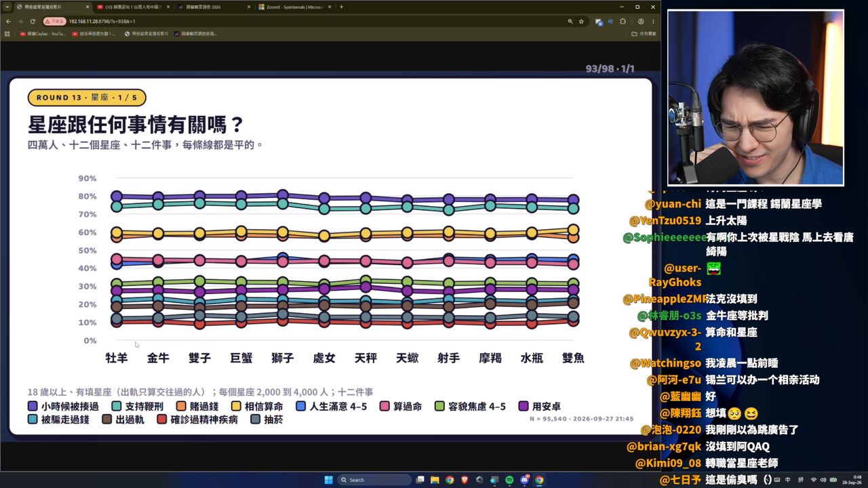Screen dimensions: 868x488
Task: Open File Explorer from the taskbar
Action: (435, 480)
